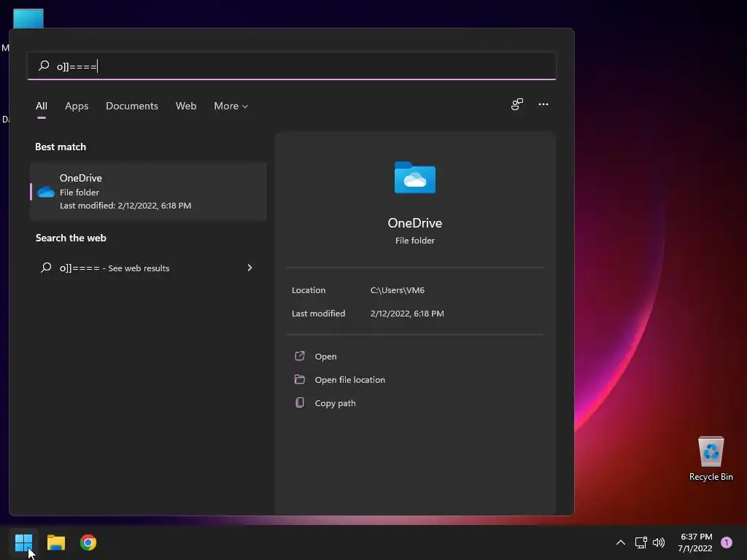Viewport: 747px width, 560px height.
Task: Click the magnifier icon beside web results
Action: [46, 268]
